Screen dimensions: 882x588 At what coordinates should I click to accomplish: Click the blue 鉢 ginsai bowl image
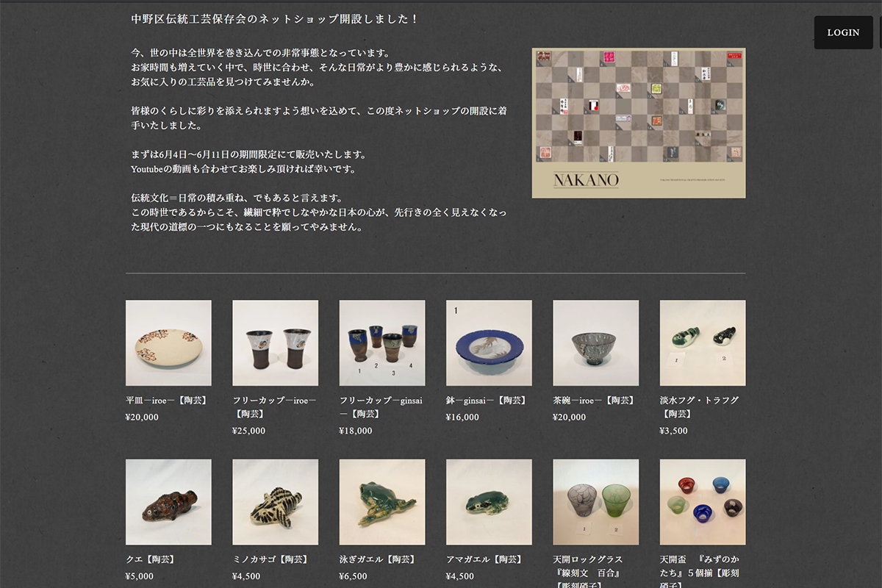pyautogui.click(x=489, y=343)
